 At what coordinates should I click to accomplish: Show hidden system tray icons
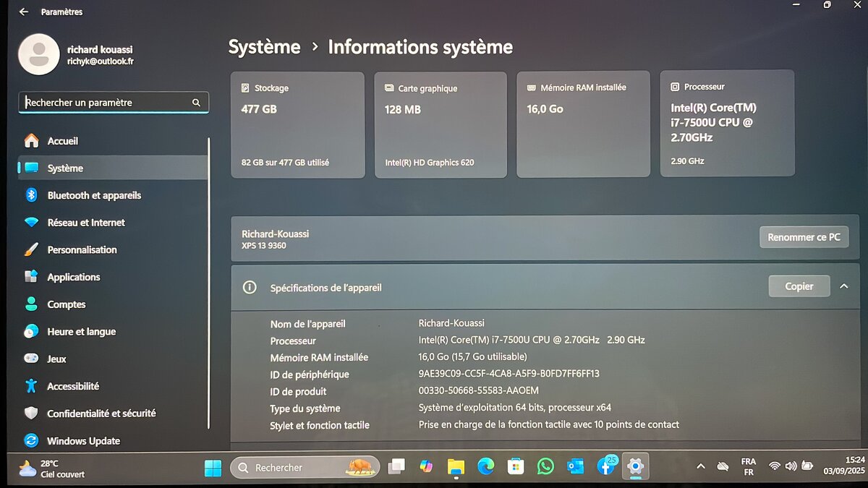tap(701, 466)
